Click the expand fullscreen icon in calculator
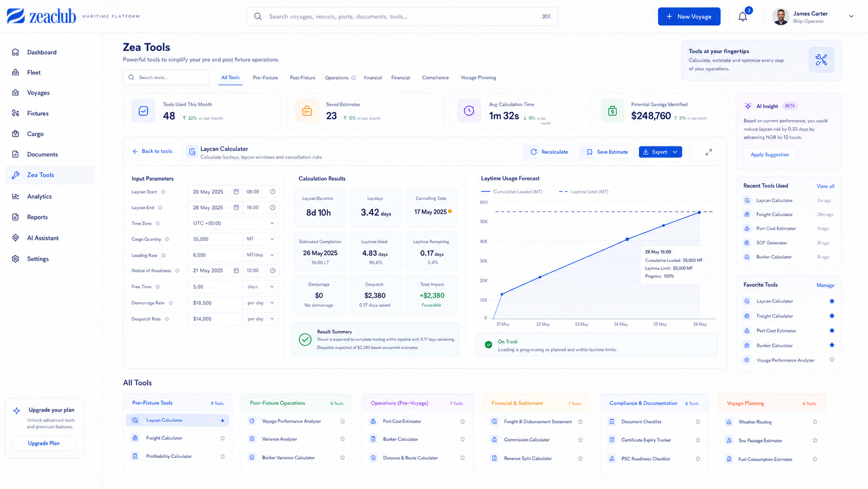 709,152
